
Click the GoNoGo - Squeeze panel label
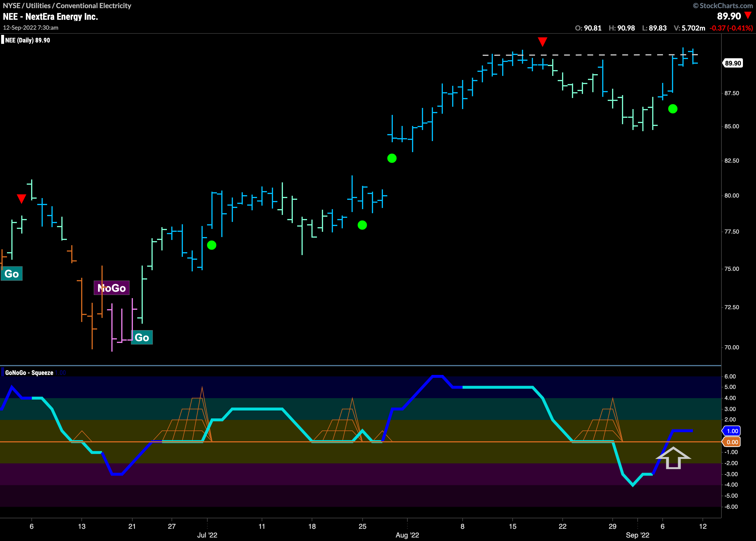point(29,372)
